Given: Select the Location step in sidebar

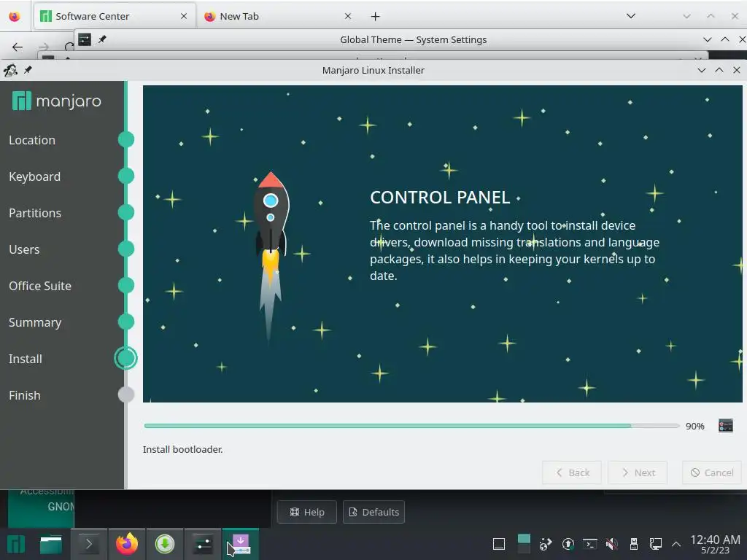Looking at the screenshot, I should click(x=32, y=140).
